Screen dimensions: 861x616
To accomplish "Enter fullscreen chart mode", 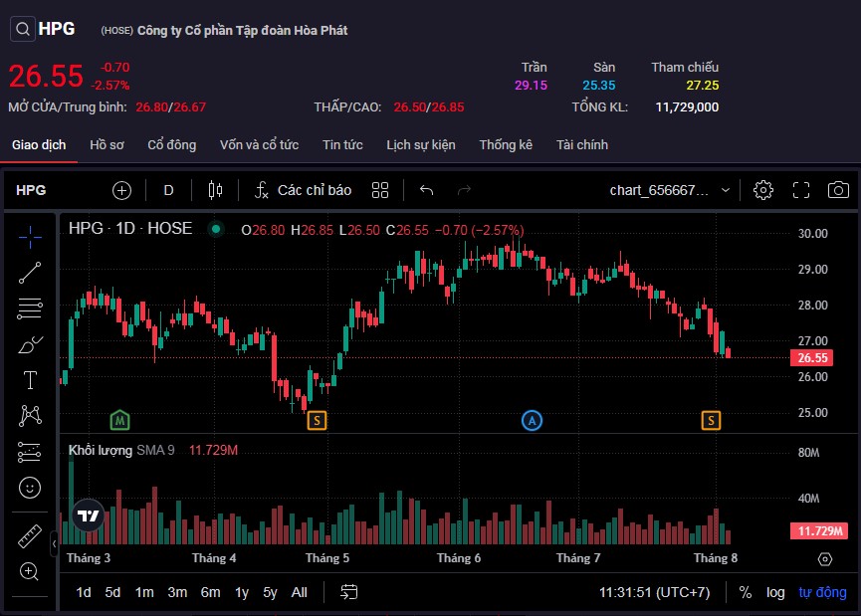I will tap(801, 190).
